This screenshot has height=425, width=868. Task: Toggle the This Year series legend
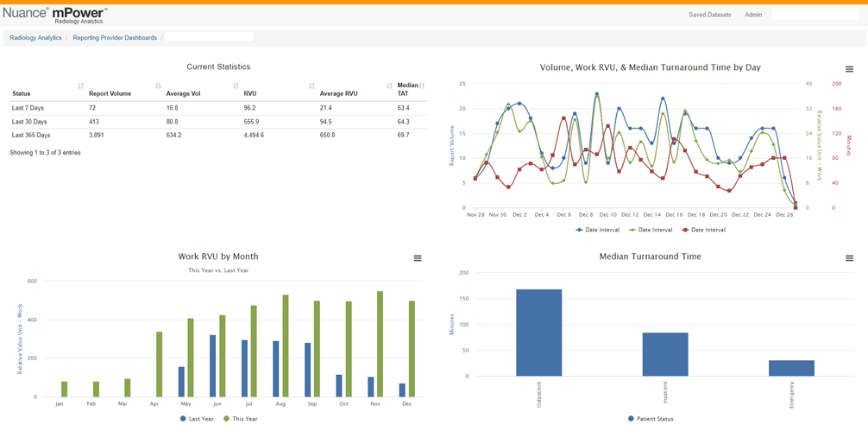240,419
